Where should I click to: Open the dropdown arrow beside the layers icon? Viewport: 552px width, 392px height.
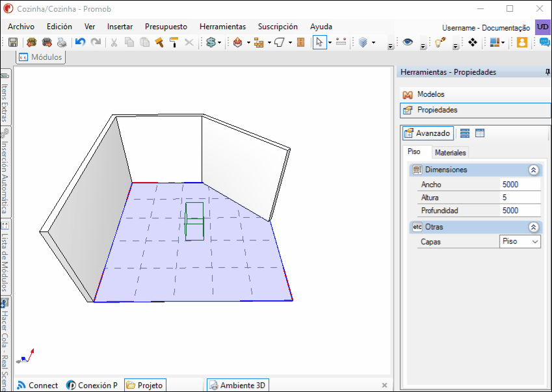pos(373,42)
